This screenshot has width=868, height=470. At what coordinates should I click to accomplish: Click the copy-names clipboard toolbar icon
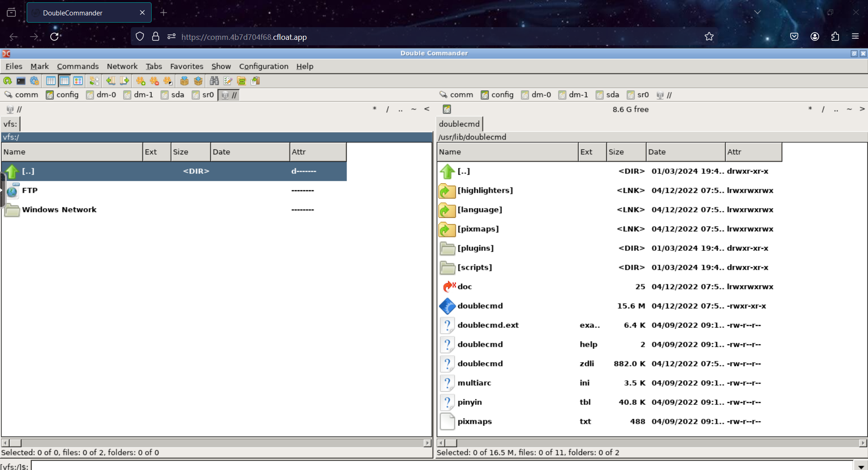coord(255,81)
